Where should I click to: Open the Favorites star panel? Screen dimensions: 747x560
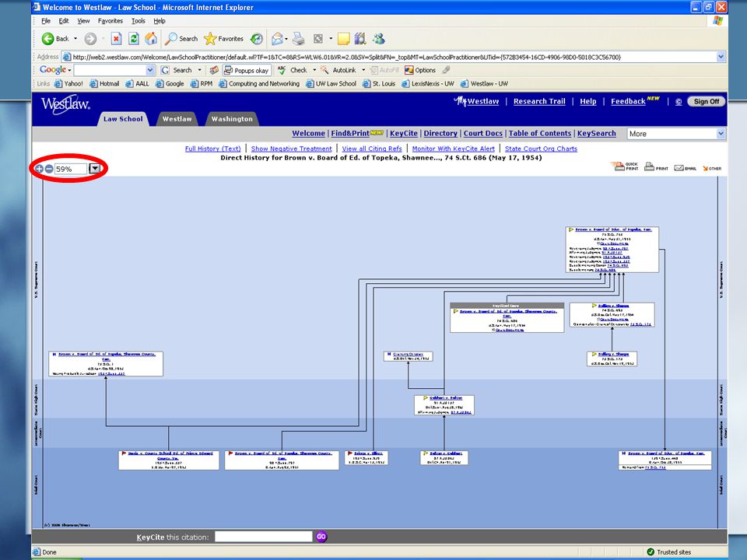(223, 39)
